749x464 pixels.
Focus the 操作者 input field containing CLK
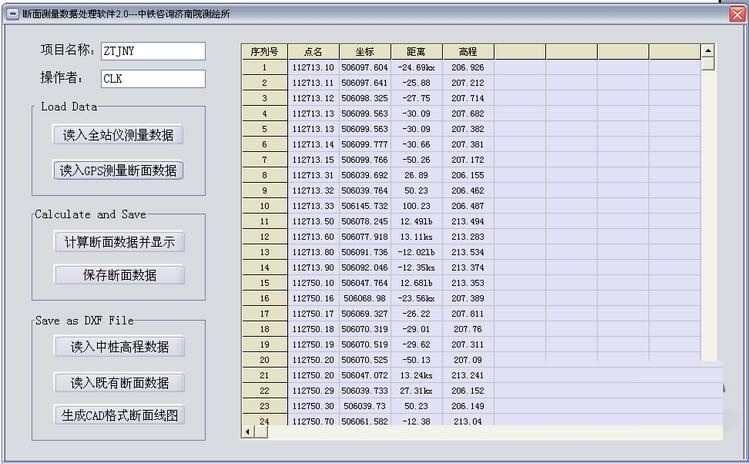(153, 79)
